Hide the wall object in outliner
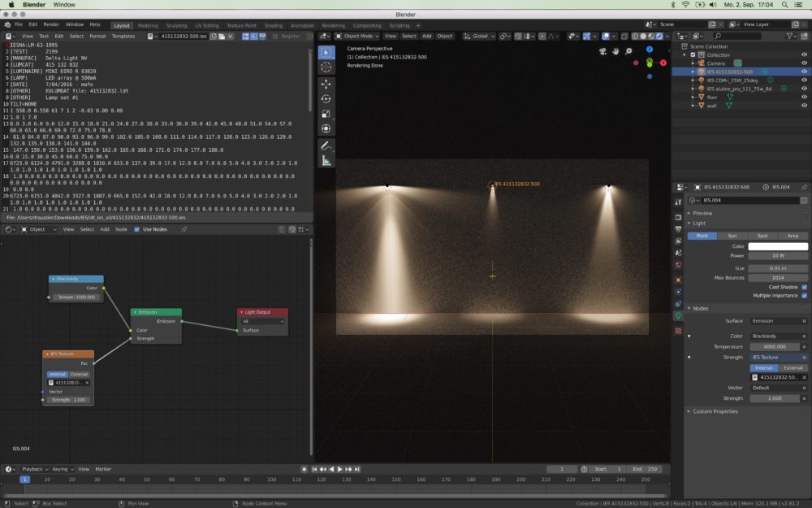Viewport: 812px width, 508px height. click(x=804, y=105)
